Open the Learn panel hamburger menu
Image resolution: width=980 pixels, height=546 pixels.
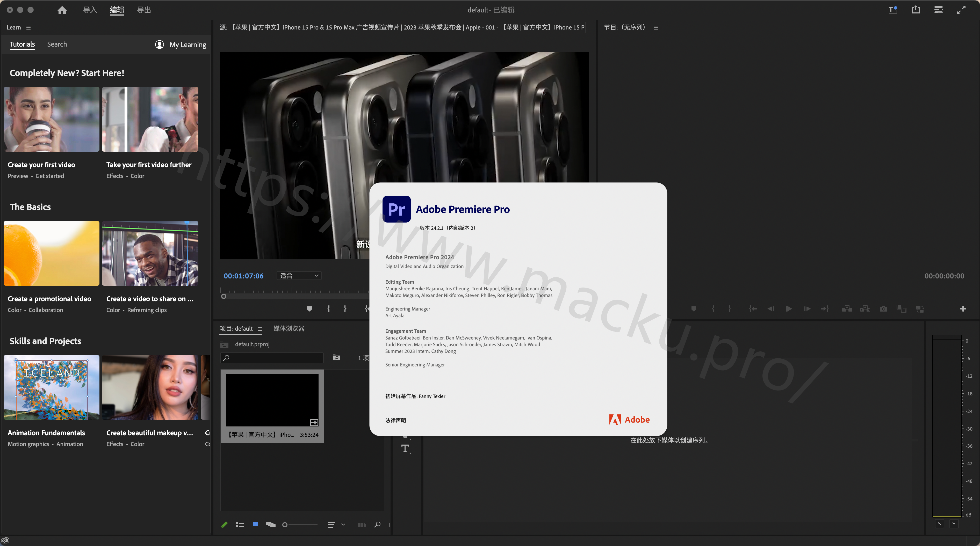(x=28, y=27)
